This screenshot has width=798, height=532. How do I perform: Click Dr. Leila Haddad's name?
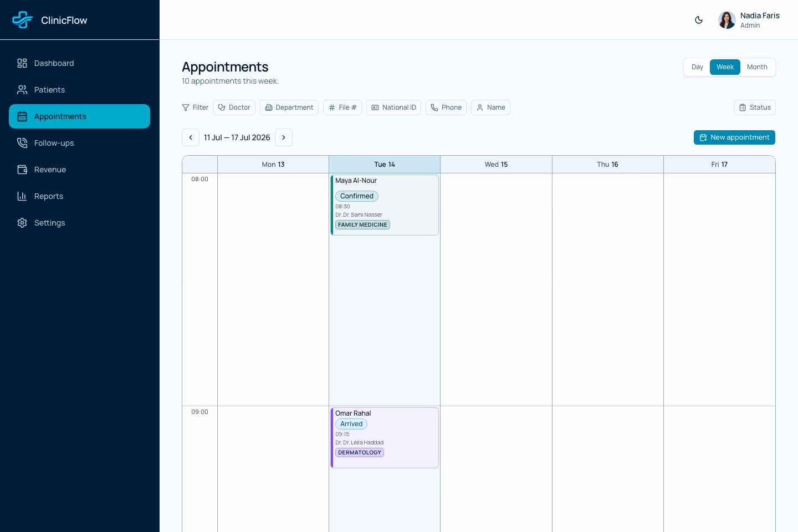359,443
